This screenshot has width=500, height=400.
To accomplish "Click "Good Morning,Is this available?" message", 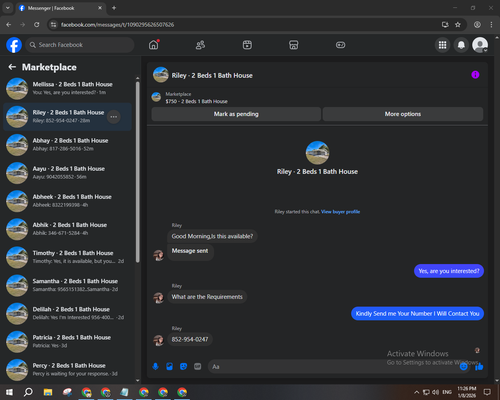I will click(x=212, y=236).
